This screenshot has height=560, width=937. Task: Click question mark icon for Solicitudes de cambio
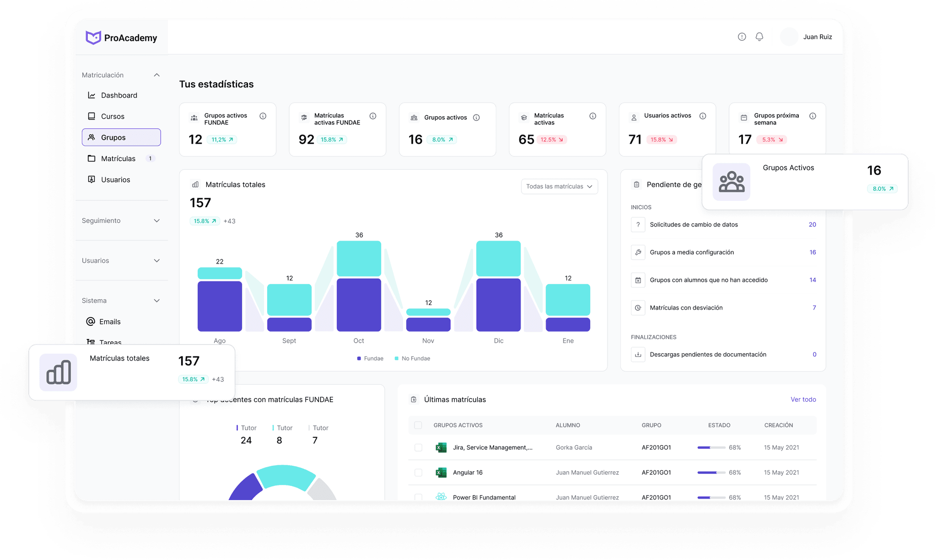(638, 225)
